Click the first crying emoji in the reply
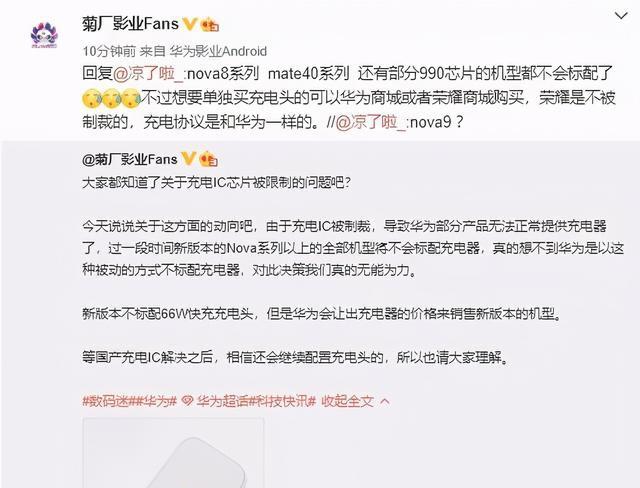Image resolution: width=640 pixels, height=488 pixels. click(x=91, y=98)
